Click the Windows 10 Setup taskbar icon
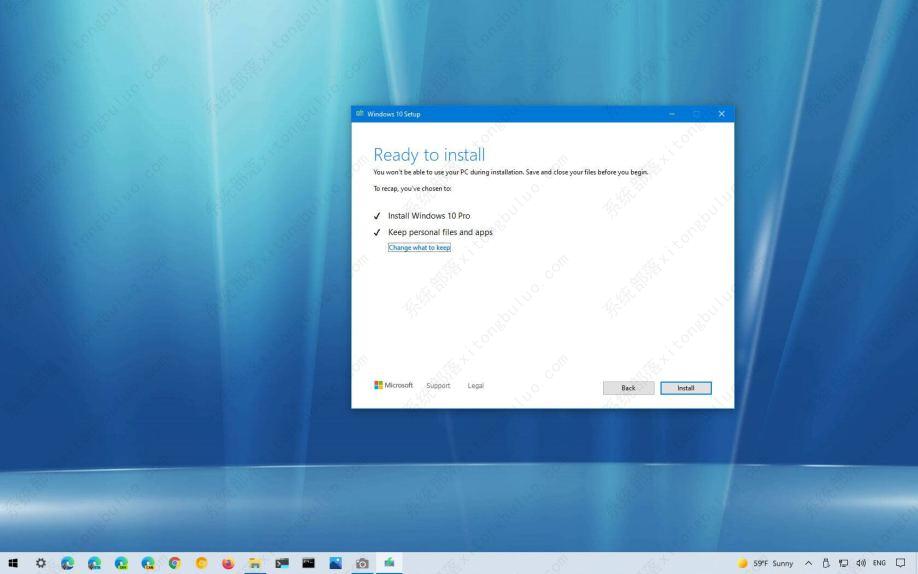The width and height of the screenshot is (918, 574). coord(388,563)
